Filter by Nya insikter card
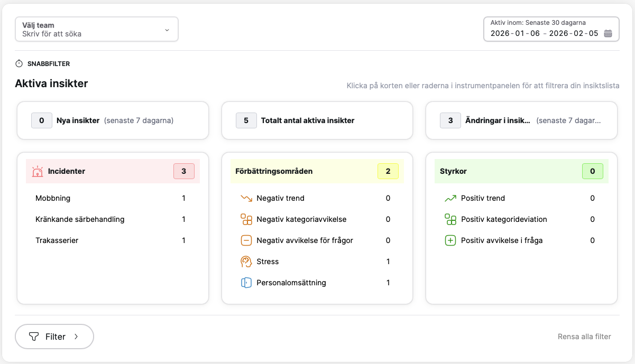635x364 pixels. pos(113,120)
